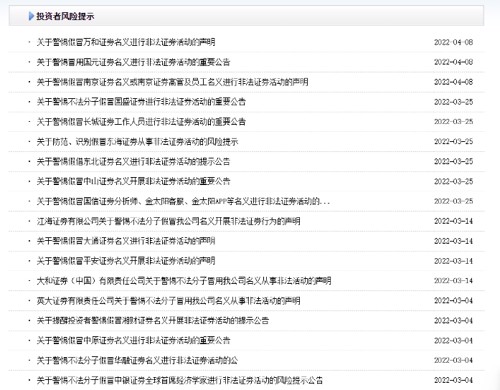Open the 中山证券 important announcement link

(133, 181)
